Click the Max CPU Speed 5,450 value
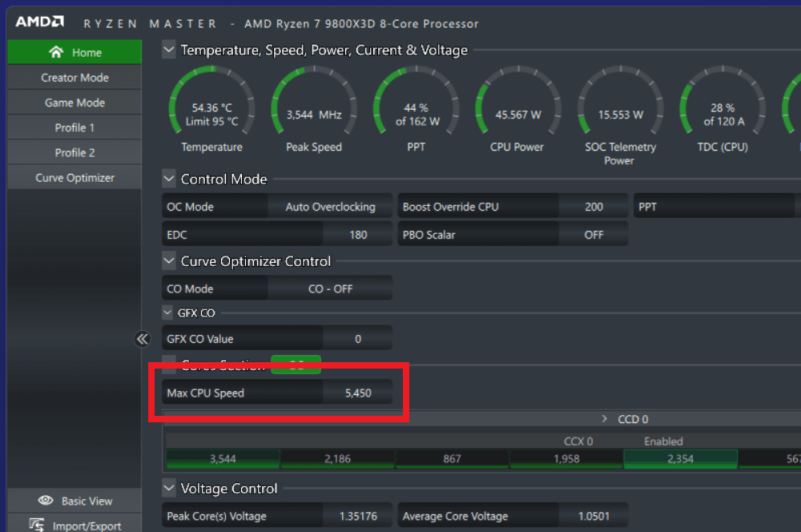The width and height of the screenshot is (801, 532). 357,393
